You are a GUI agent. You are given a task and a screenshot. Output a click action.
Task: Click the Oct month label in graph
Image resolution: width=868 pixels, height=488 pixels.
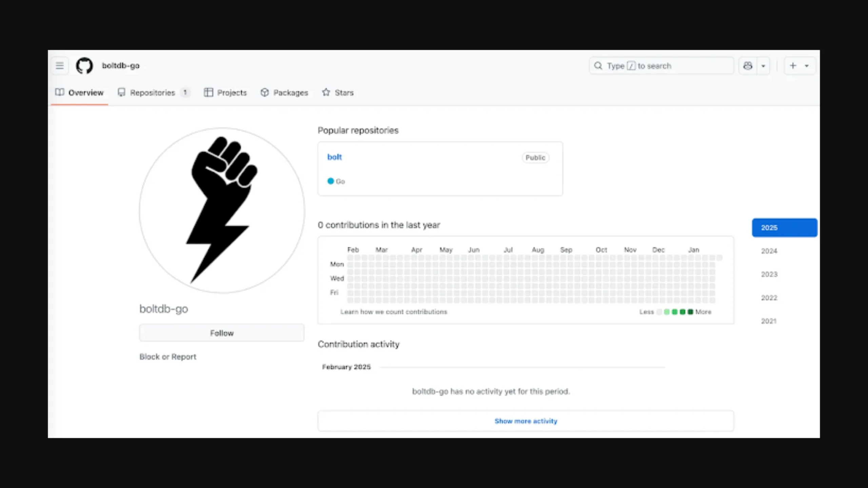pyautogui.click(x=601, y=250)
